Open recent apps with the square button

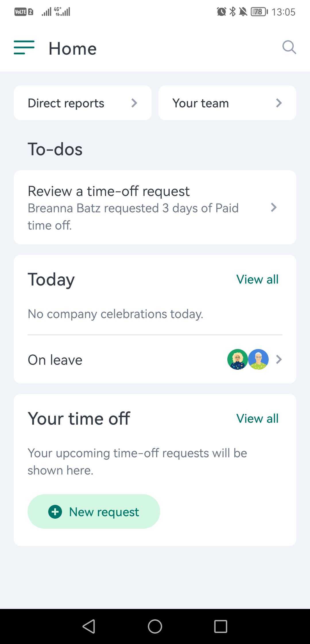click(x=220, y=626)
